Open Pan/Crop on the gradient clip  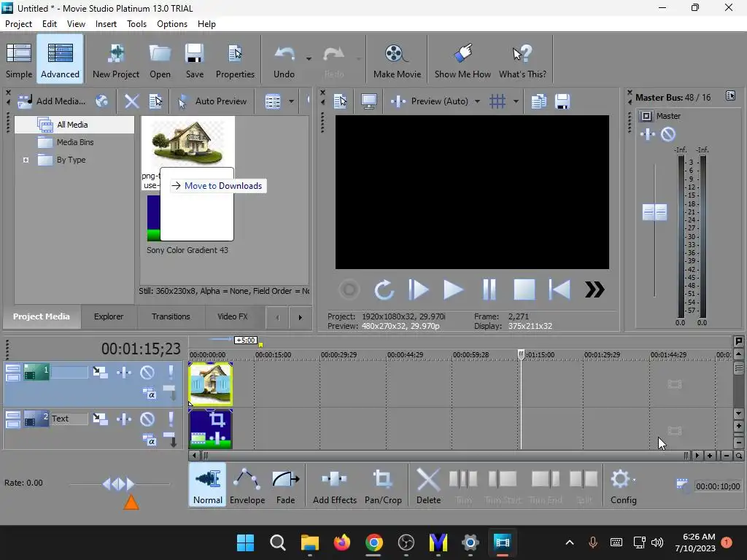217,419
